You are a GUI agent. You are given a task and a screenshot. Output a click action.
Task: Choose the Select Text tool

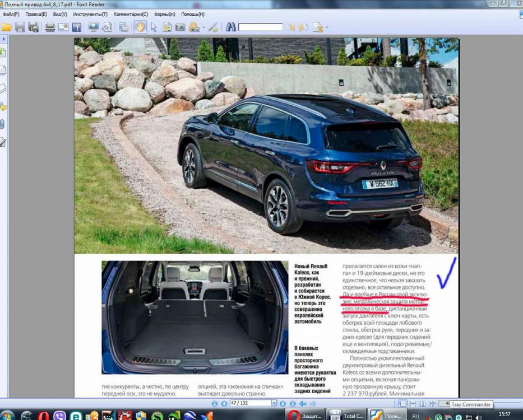point(167,27)
